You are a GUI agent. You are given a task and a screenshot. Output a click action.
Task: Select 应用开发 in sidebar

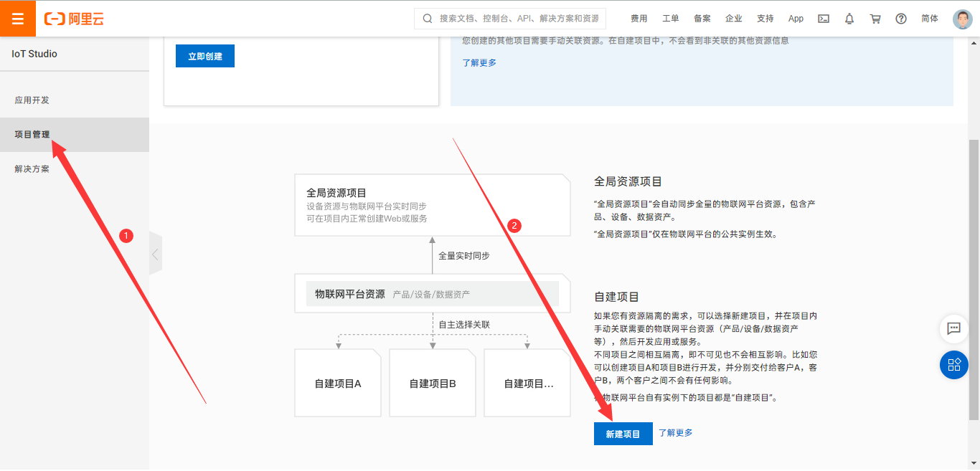point(75,100)
